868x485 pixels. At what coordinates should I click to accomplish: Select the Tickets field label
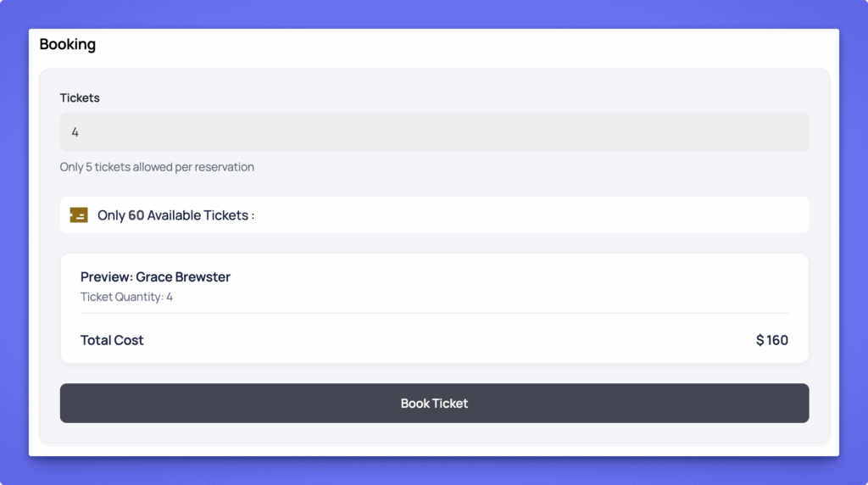pos(80,98)
